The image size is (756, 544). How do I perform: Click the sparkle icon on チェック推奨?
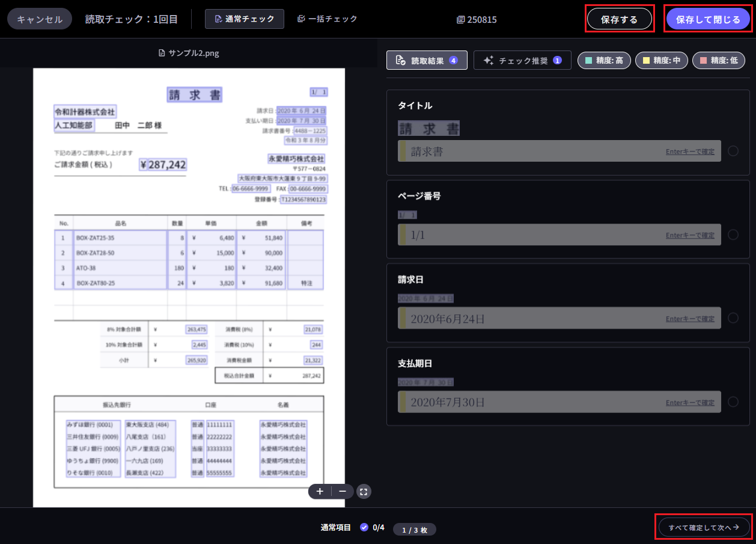pos(488,60)
